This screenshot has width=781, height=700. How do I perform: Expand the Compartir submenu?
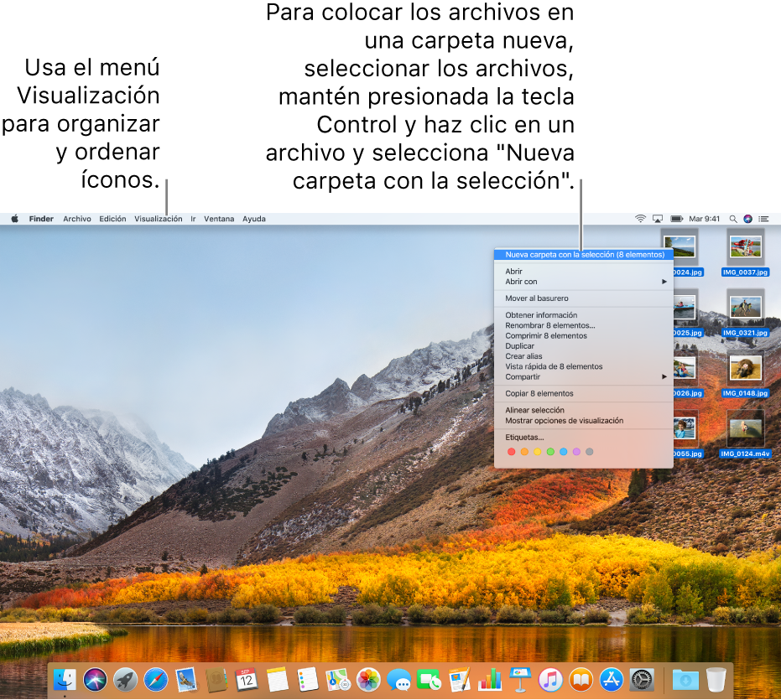pos(584,376)
